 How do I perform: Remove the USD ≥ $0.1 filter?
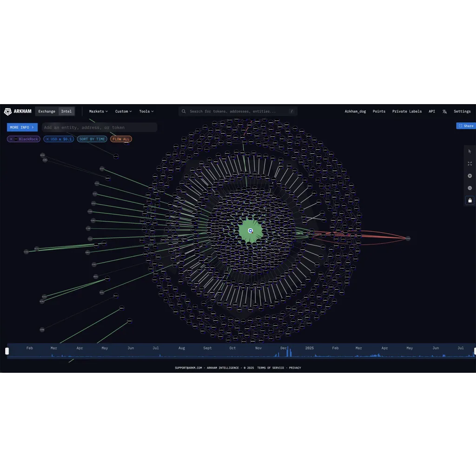click(x=47, y=139)
